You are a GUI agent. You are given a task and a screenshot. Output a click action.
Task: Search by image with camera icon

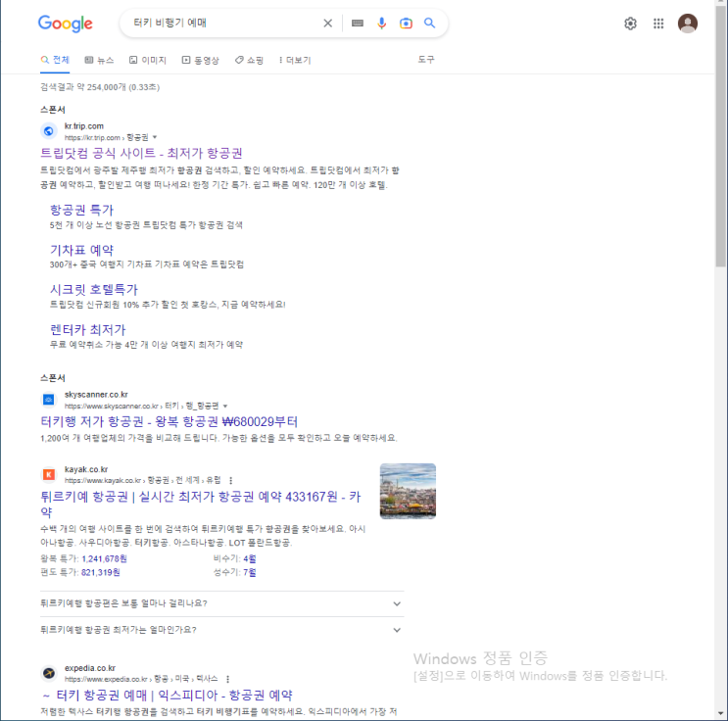pos(406,23)
